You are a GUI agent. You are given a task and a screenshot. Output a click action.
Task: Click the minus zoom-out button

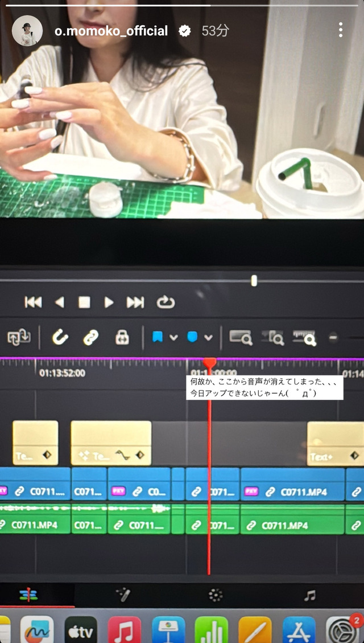coord(334,338)
